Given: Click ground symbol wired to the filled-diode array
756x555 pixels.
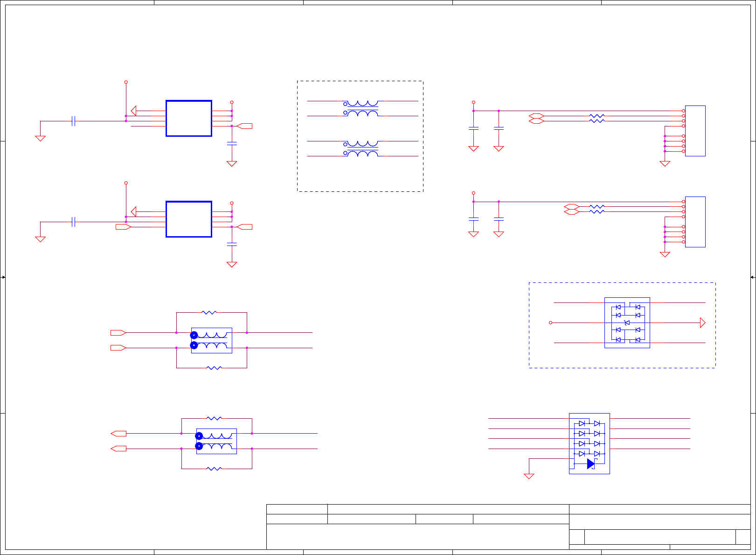Looking at the screenshot, I should point(529,476).
